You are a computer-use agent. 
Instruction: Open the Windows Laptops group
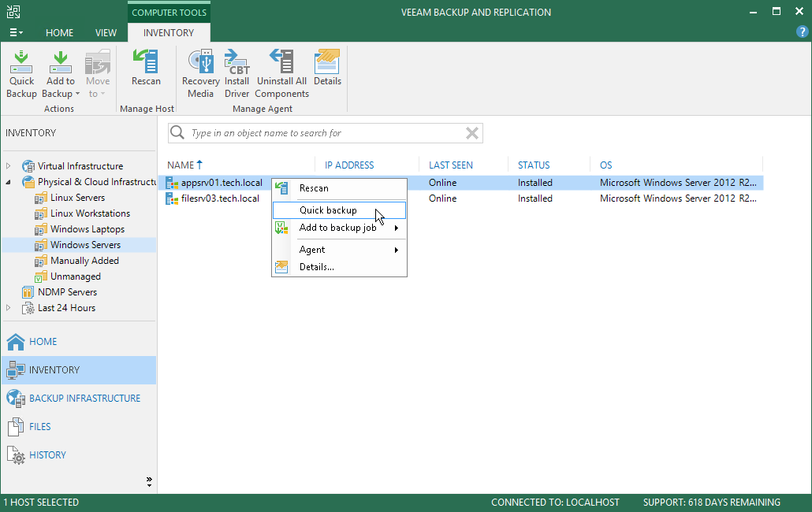click(x=88, y=229)
